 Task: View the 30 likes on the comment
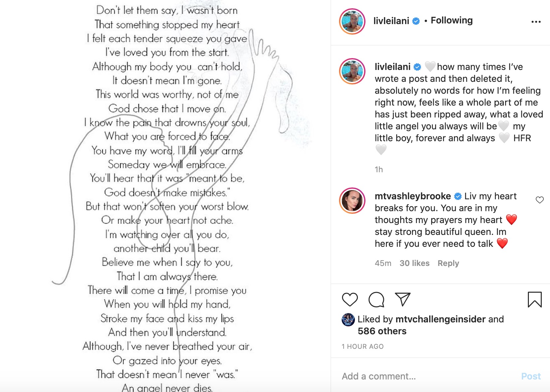[414, 263]
